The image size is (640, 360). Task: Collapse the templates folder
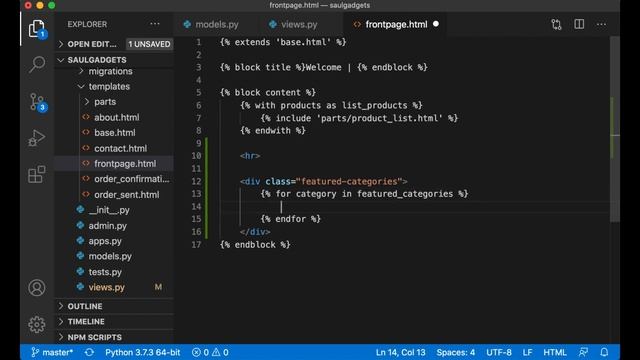[109, 87]
